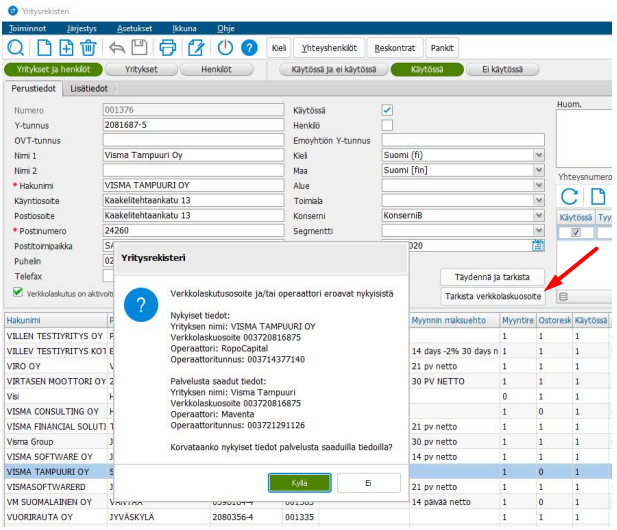Click Ei in the dialog

pos(368,483)
